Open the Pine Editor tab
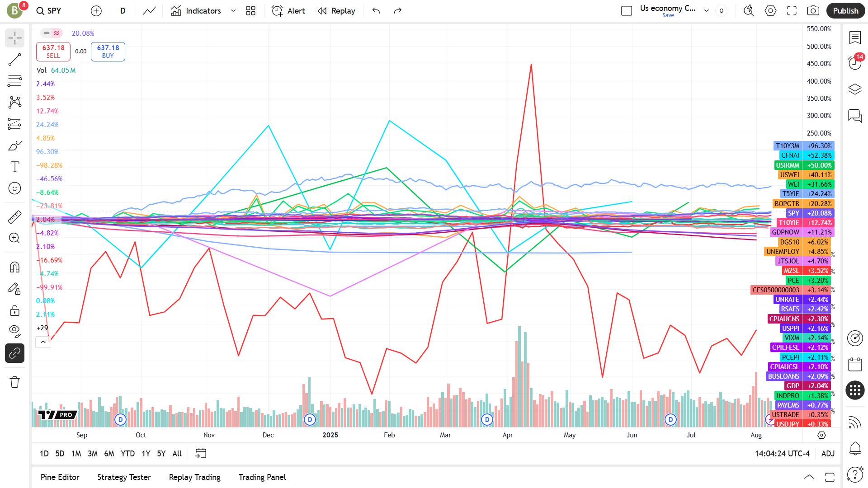The width and height of the screenshot is (868, 488). click(60, 477)
